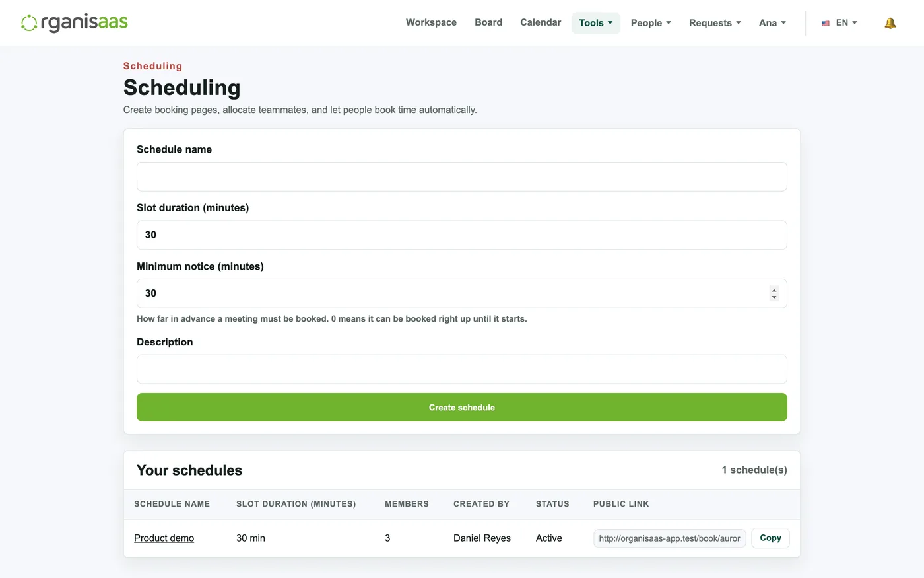Click the "Your schedules" heading

[189, 470]
